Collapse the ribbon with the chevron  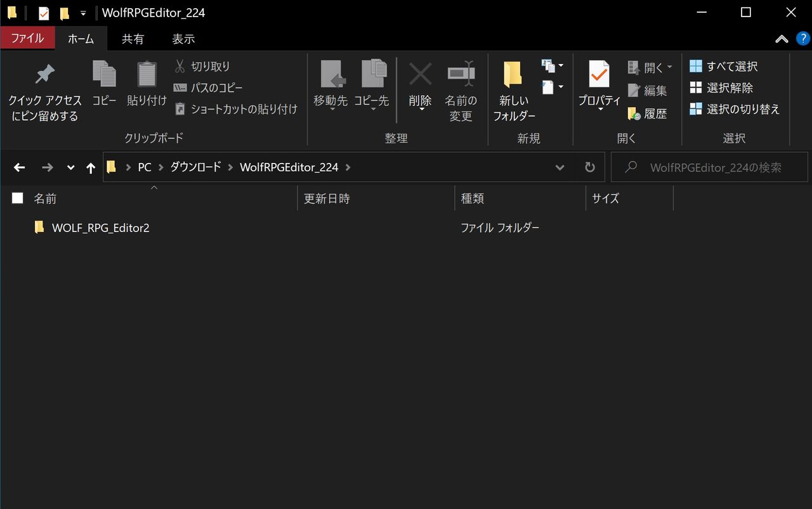click(782, 39)
